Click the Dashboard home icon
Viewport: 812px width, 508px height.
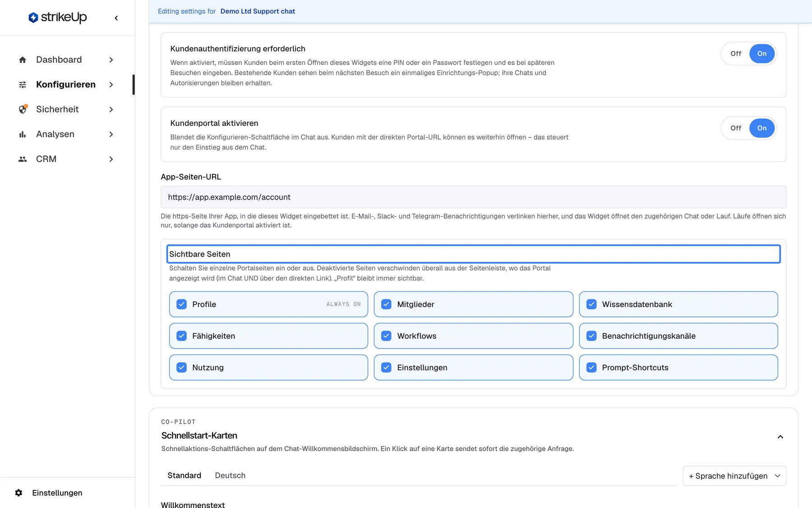23,60
